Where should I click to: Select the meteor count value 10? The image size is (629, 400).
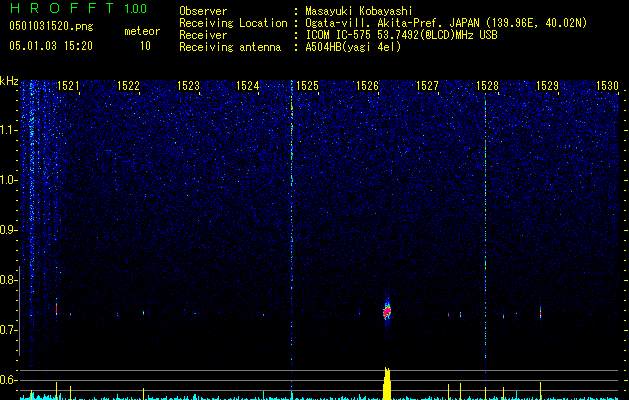click(145, 46)
